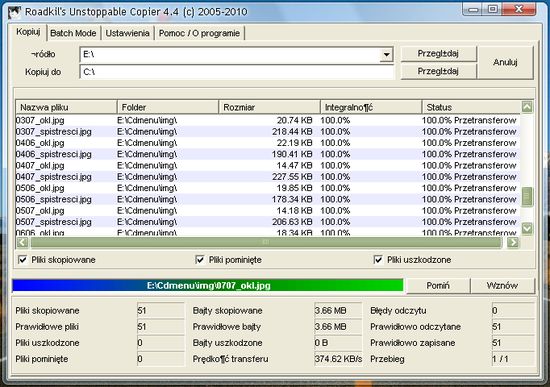
Task: Select the row 0506_spistresci.jpg
Action: pos(268,199)
